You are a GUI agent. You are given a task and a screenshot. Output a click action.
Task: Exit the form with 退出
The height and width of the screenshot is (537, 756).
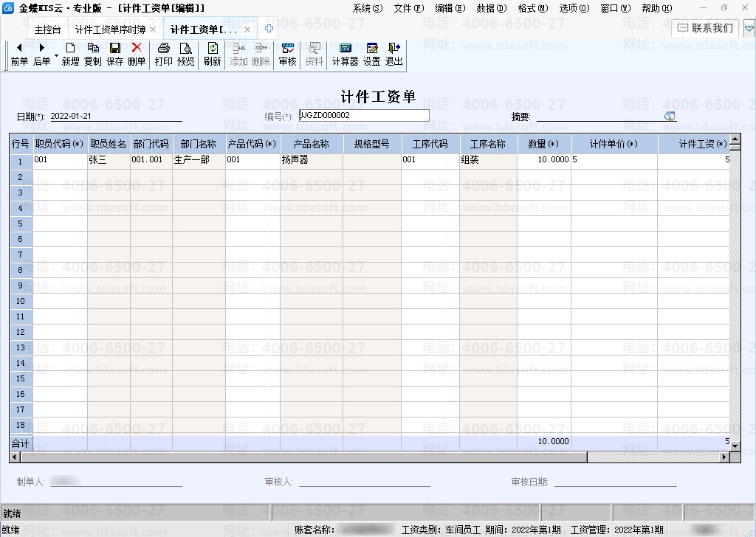point(394,54)
